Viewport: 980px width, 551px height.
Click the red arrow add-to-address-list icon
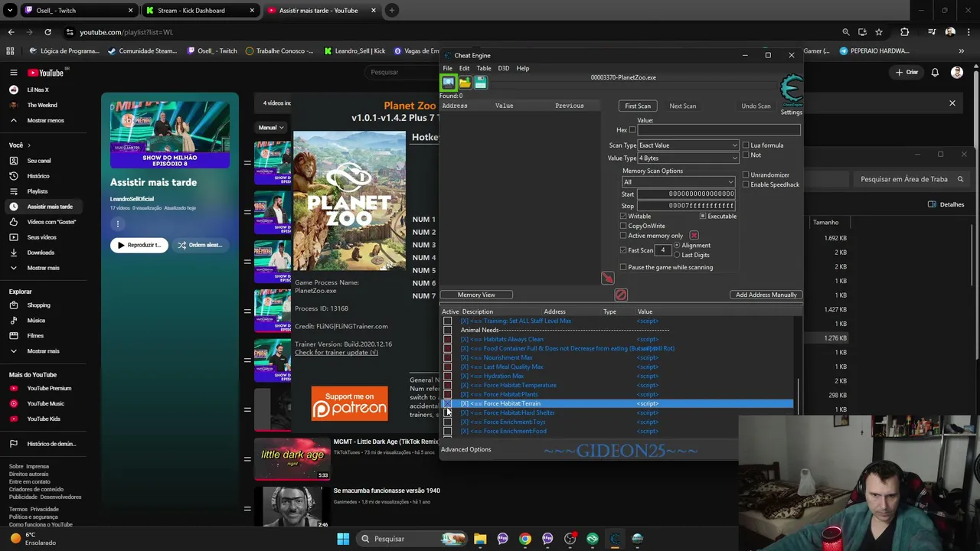pyautogui.click(x=607, y=278)
